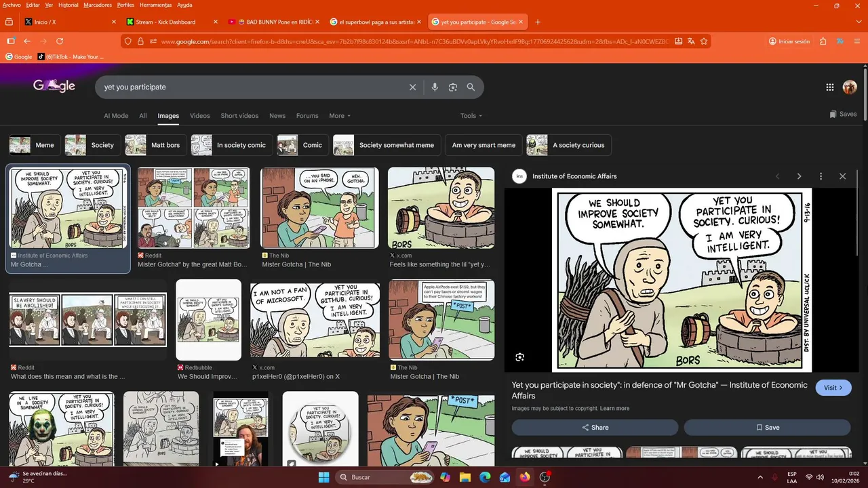868x488 pixels.
Task: Go back with the Firefox back arrow
Action: 27,41
